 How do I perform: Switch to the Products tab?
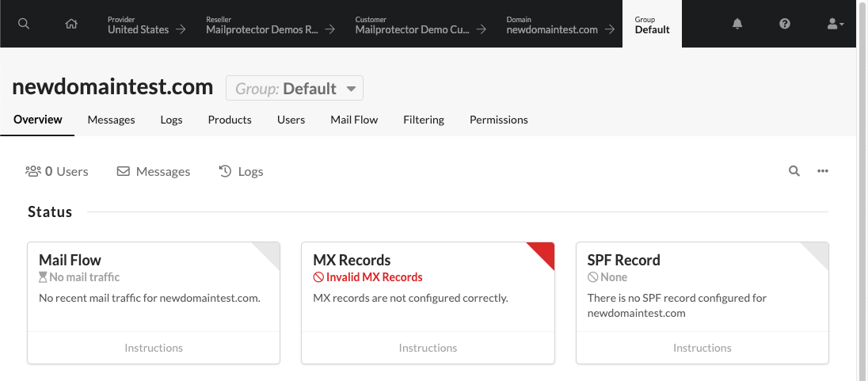tap(230, 120)
